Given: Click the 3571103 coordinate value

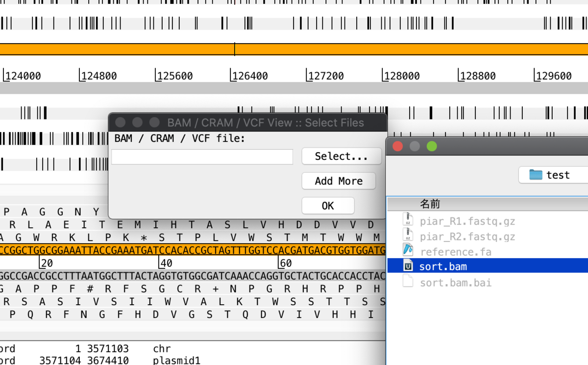Looking at the screenshot, I should tap(108, 349).
